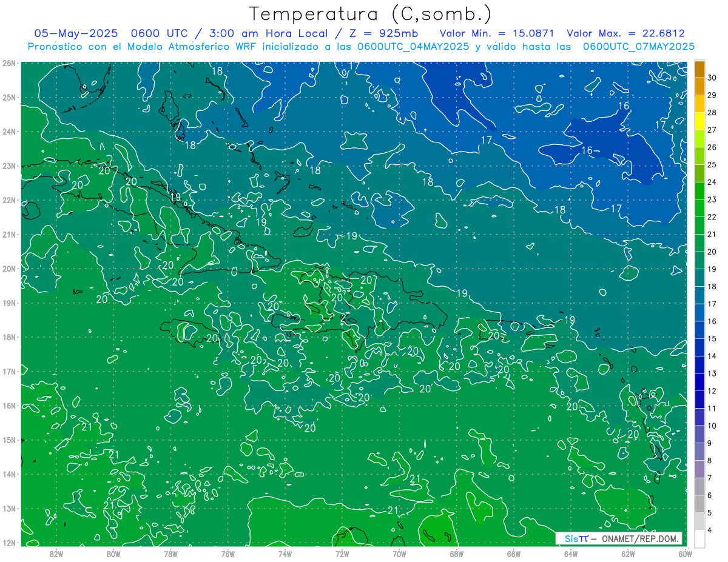Click the '76W' longitude axis label
The image size is (728, 562).
[x=227, y=554]
